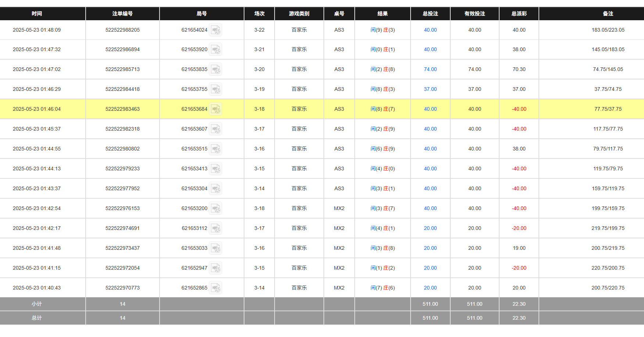Click the replay icon for 局号 621653920
Viewport: 644px width, 337px height.
click(216, 49)
